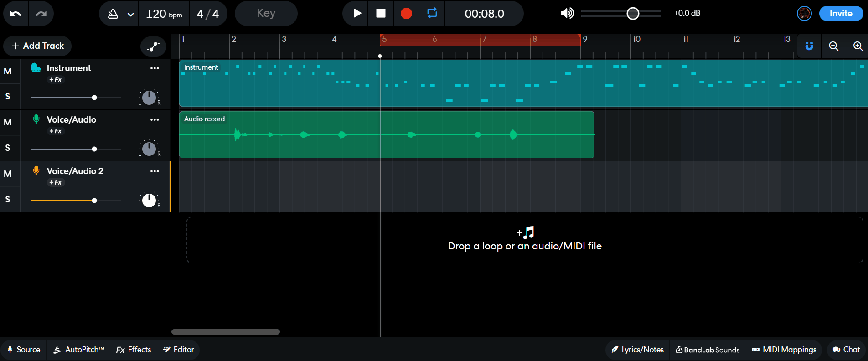Click the Instrument track volume slider handle
Viewport: 868px width, 361px height.
(94, 98)
